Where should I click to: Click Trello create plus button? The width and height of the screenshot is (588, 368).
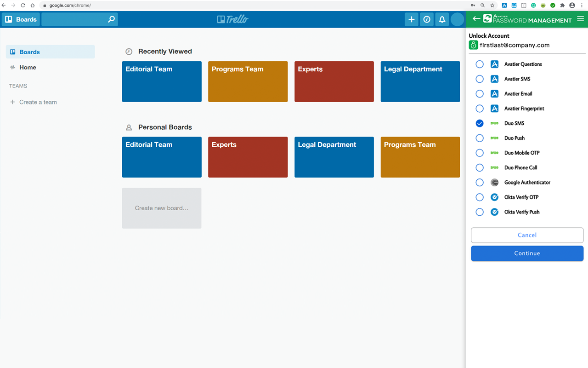(x=411, y=19)
